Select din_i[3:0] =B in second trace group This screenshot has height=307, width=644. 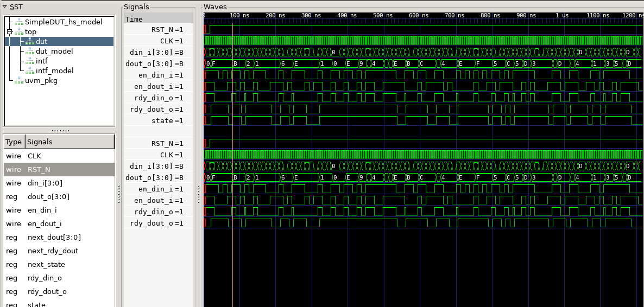159,166
